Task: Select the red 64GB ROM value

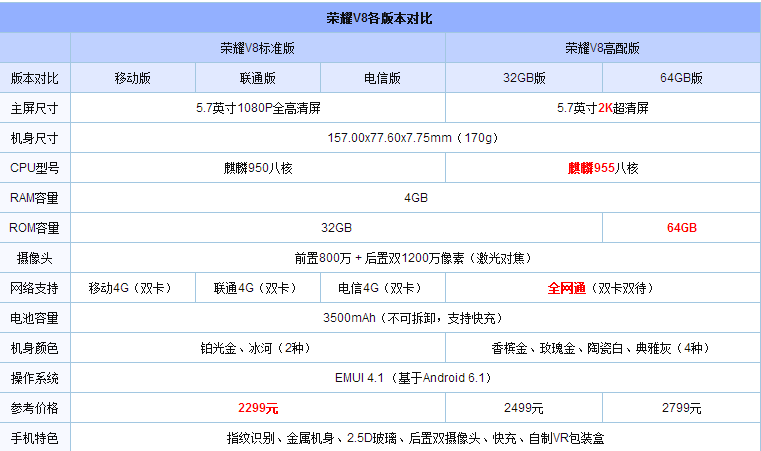Action: click(x=681, y=228)
